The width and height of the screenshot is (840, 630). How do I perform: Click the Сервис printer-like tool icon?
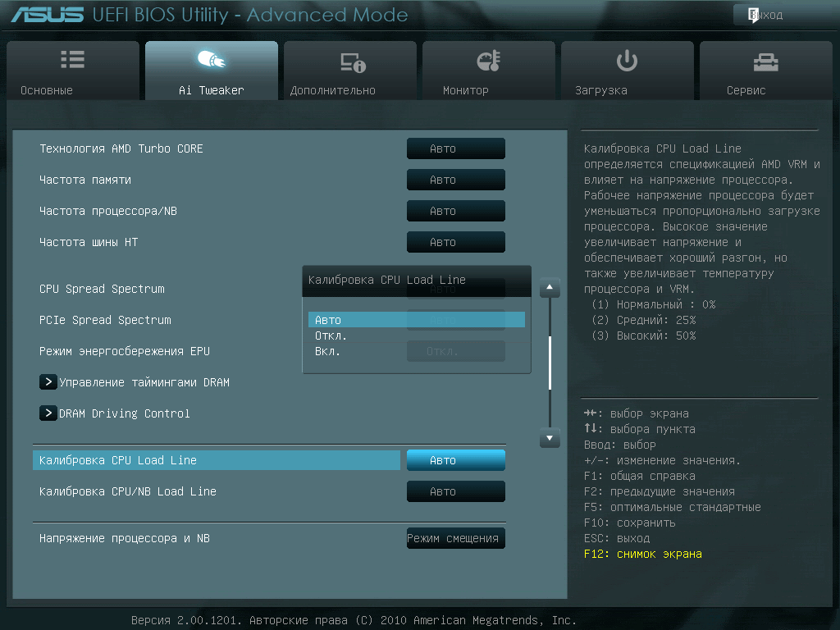tap(765, 62)
